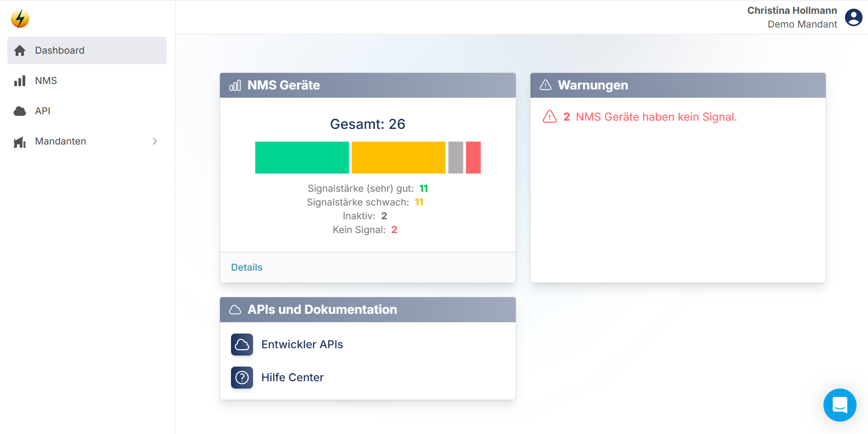Select the NMS menu item
Screen dimensions: 868x434
[x=46, y=81]
